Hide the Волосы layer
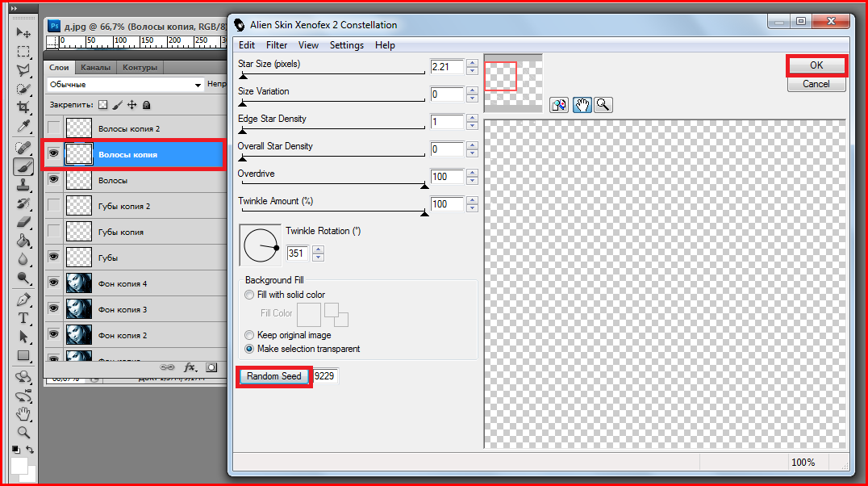This screenshot has width=868, height=486. pos(54,179)
